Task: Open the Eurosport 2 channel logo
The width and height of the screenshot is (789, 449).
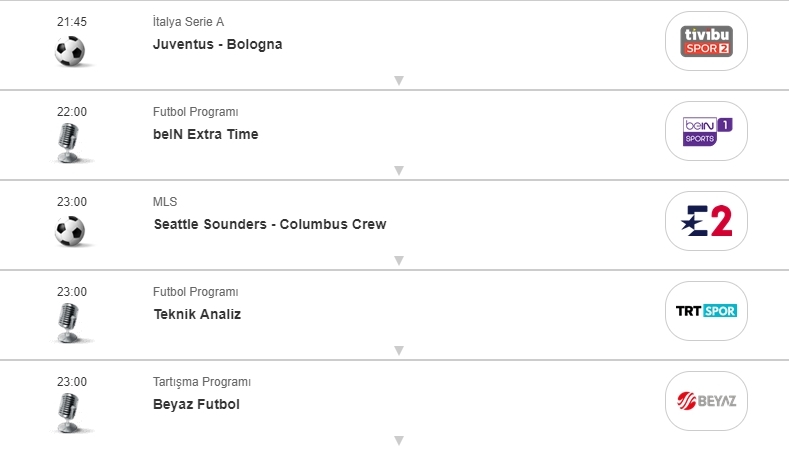Action: click(x=706, y=221)
